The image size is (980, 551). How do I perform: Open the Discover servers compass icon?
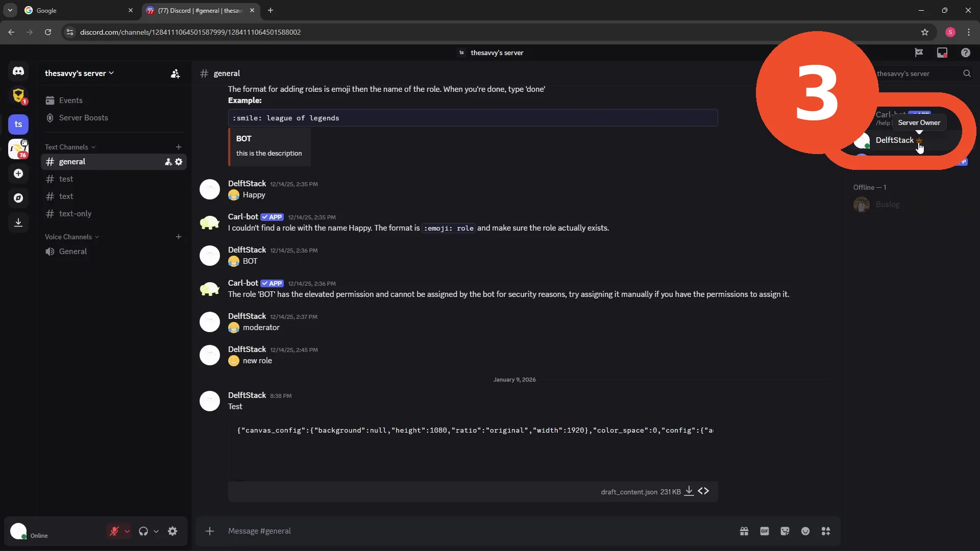(18, 198)
